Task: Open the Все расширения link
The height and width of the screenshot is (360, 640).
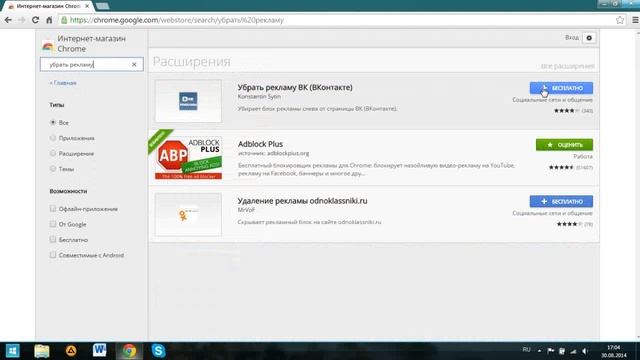Action: pyautogui.click(x=567, y=66)
